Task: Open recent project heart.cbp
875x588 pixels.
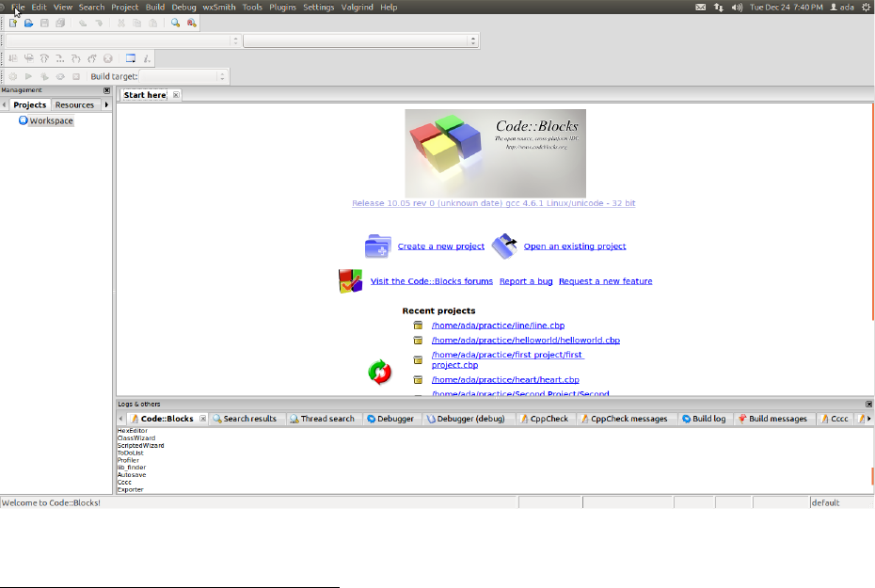Action: point(505,380)
